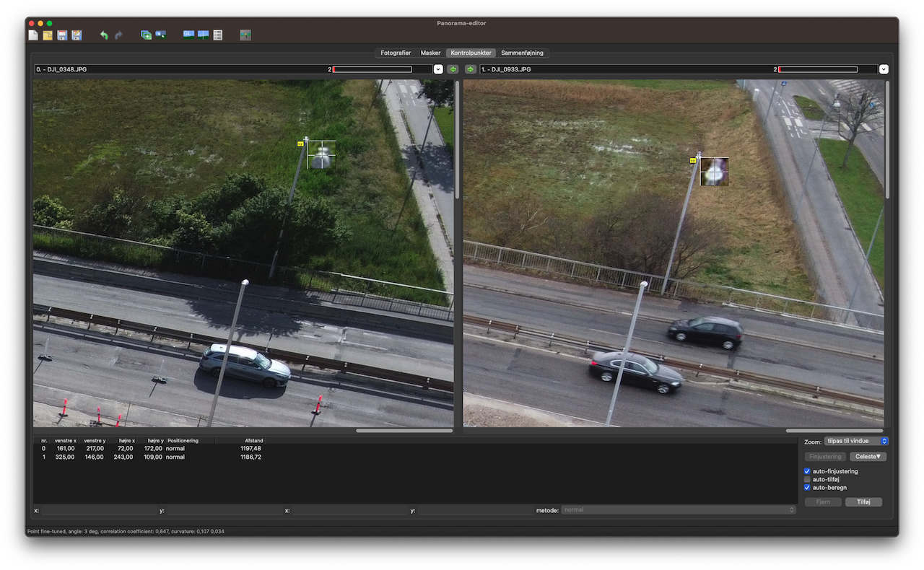Open the left image DJI_0348.JPG dropdown
The width and height of the screenshot is (924, 570).
click(438, 69)
